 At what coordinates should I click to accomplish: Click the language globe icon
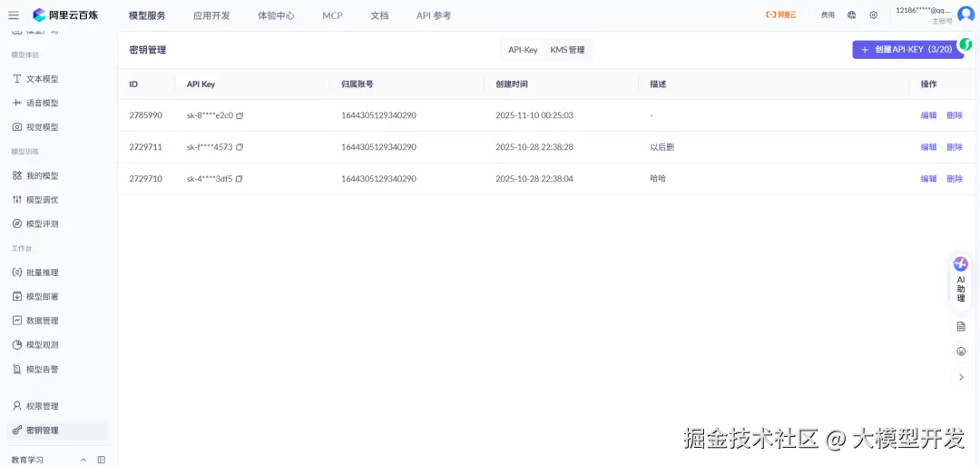(851, 15)
